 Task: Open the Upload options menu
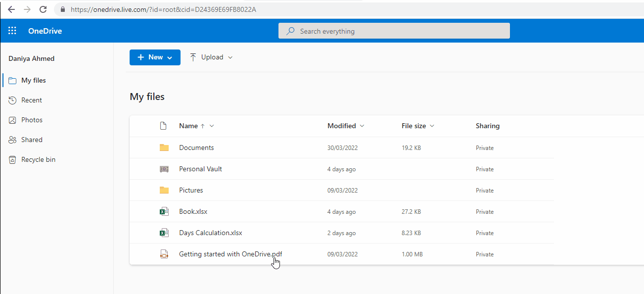211,57
